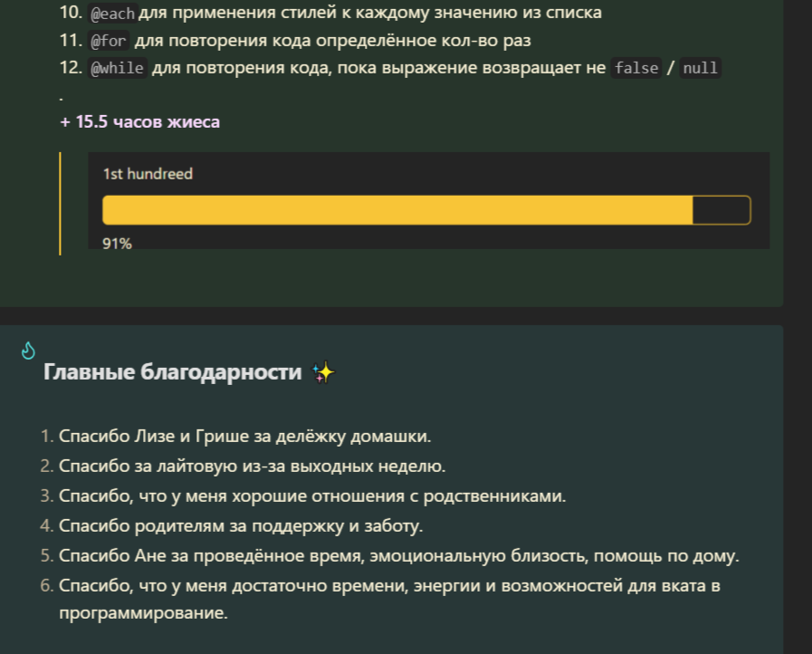Click the null inline code tag
The width and height of the screenshot is (812, 654).
pyautogui.click(x=700, y=68)
